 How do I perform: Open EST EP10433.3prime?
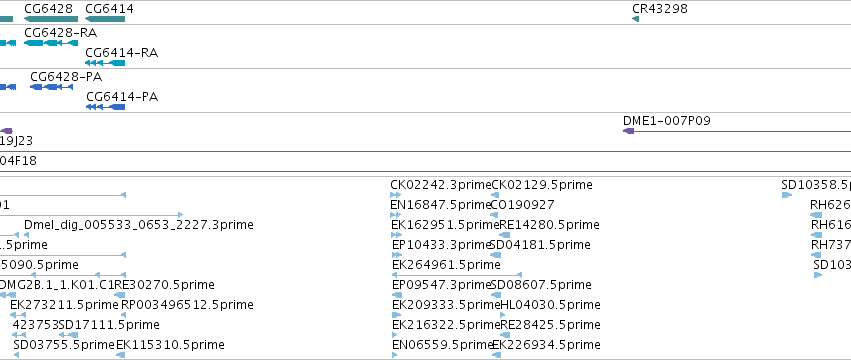[x=442, y=245]
